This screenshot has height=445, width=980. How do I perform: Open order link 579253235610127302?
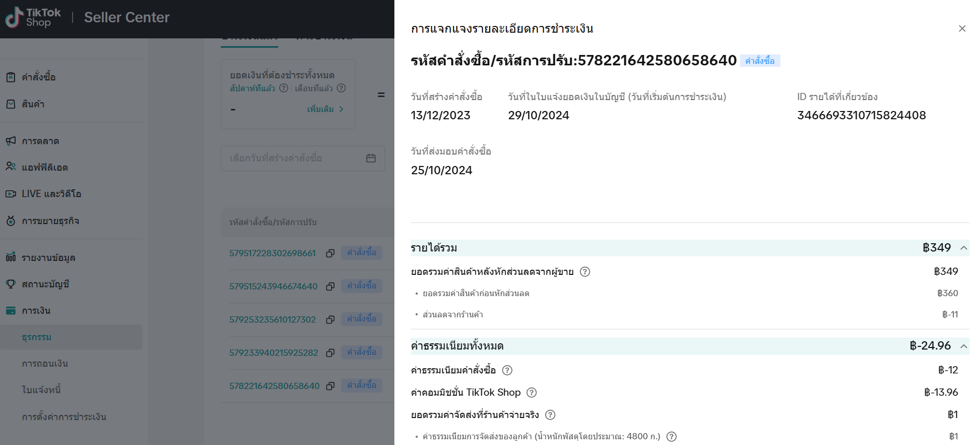click(x=273, y=319)
